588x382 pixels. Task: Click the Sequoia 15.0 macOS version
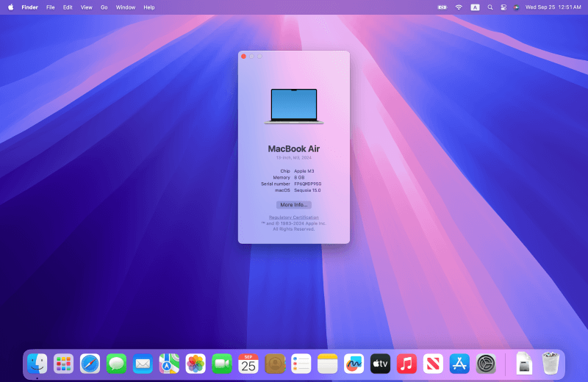pyautogui.click(x=307, y=190)
